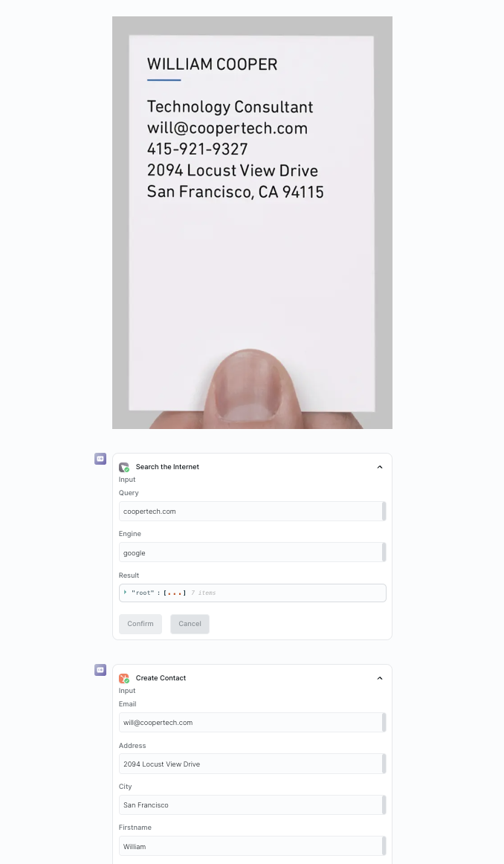504x864 pixels.
Task: Click the Query field containing coopertech.com
Action: [x=252, y=512]
